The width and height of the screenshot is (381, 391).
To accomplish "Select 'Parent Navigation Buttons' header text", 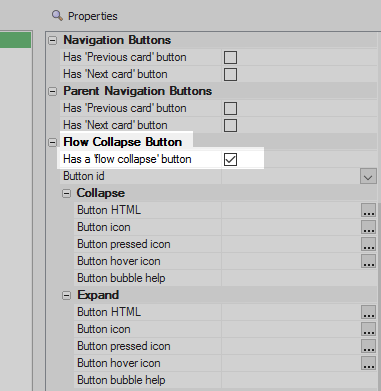I will coord(137,91).
